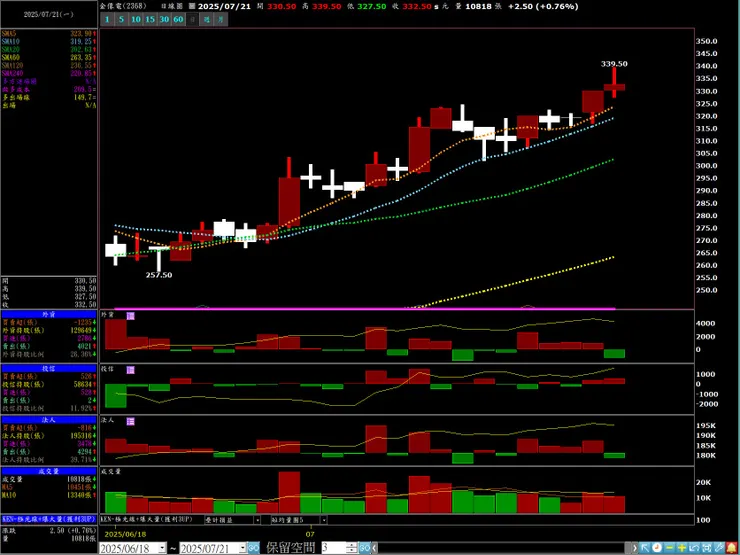Click the GO button next to the end date

coord(254,548)
